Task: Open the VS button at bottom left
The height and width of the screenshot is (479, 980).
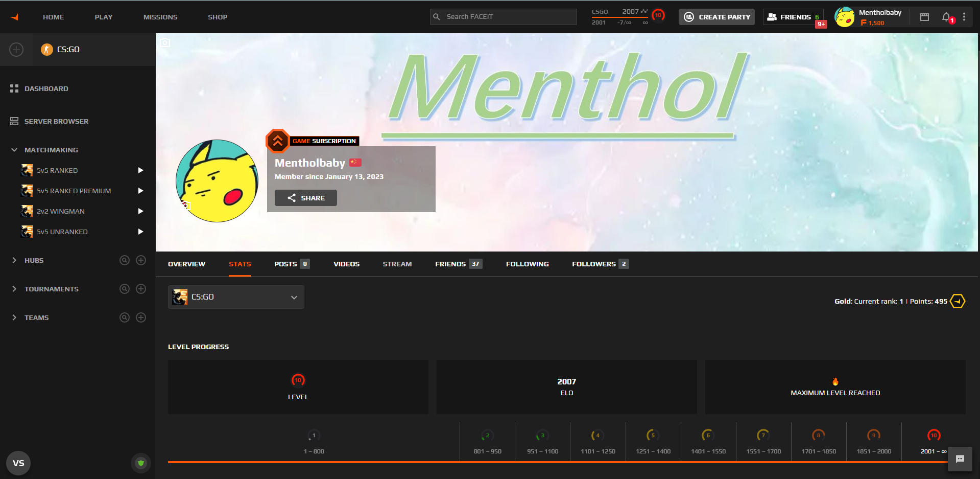Action: [18, 463]
